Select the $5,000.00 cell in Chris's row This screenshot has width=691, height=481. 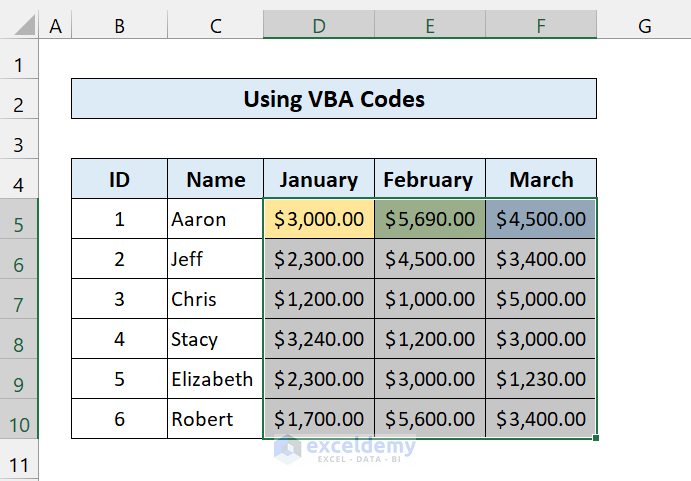(x=541, y=299)
